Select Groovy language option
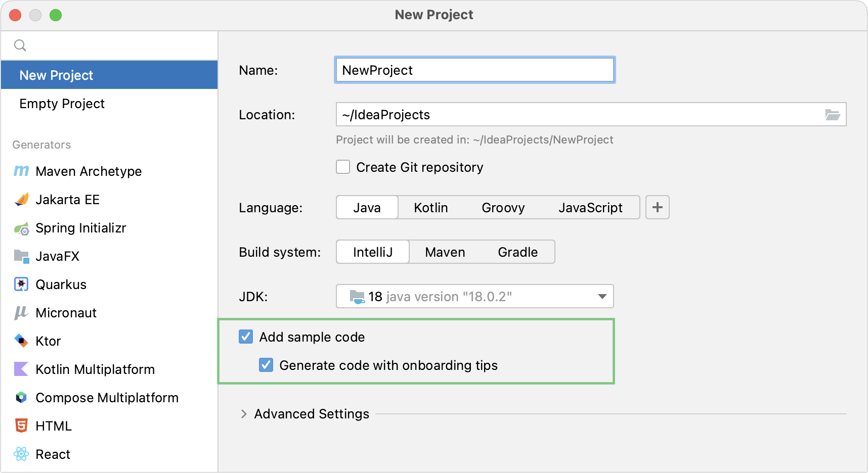The width and height of the screenshot is (868, 473). point(503,208)
